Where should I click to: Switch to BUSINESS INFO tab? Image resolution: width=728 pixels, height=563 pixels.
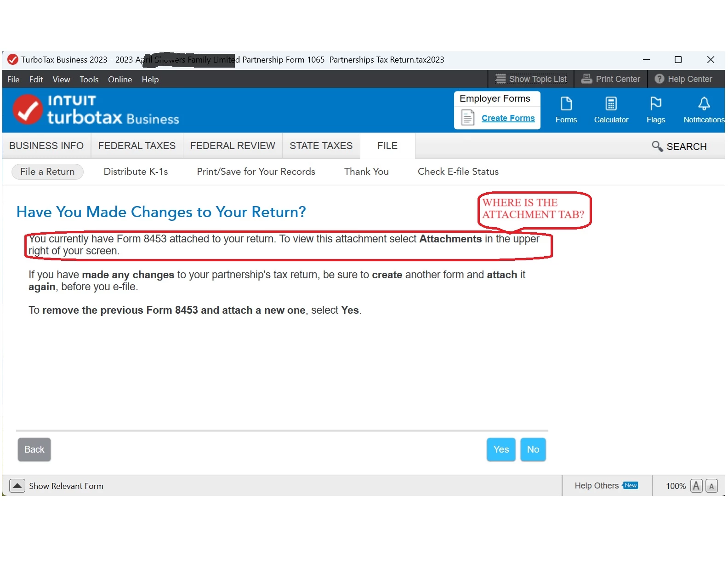(46, 146)
